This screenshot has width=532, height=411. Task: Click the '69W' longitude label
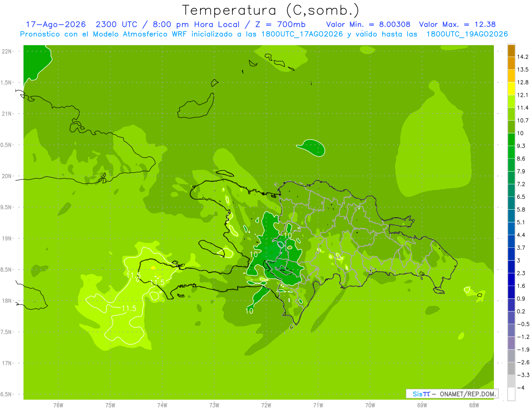[422, 405]
